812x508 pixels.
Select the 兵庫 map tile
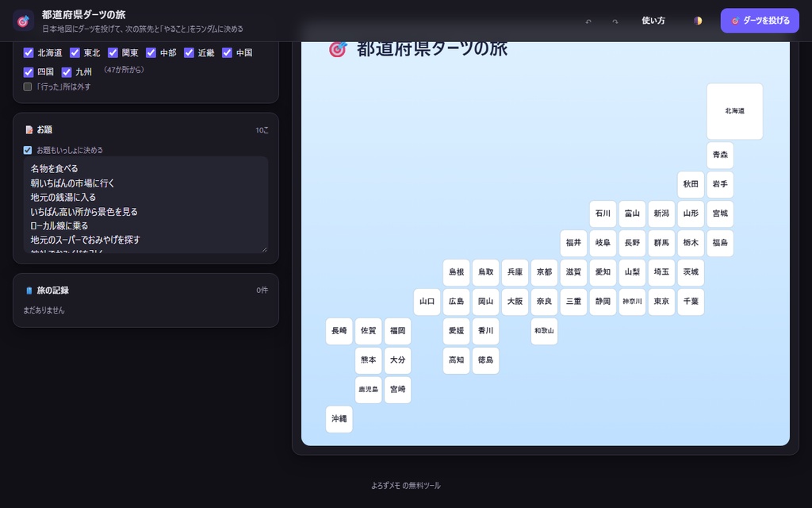click(515, 272)
